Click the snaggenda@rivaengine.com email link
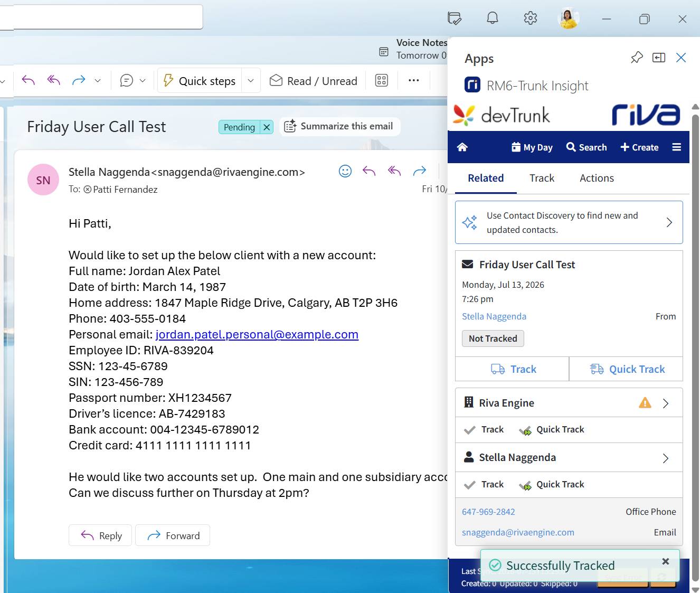Image resolution: width=700 pixels, height=593 pixels. [518, 532]
